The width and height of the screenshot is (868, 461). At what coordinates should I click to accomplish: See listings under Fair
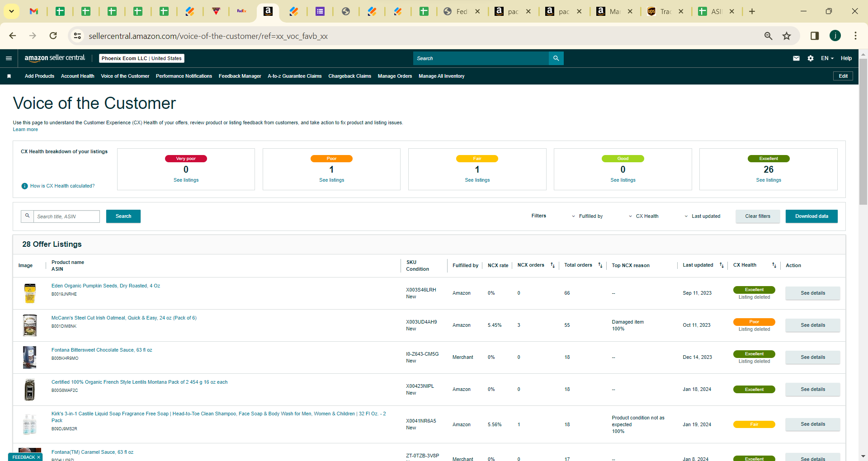[477, 180]
